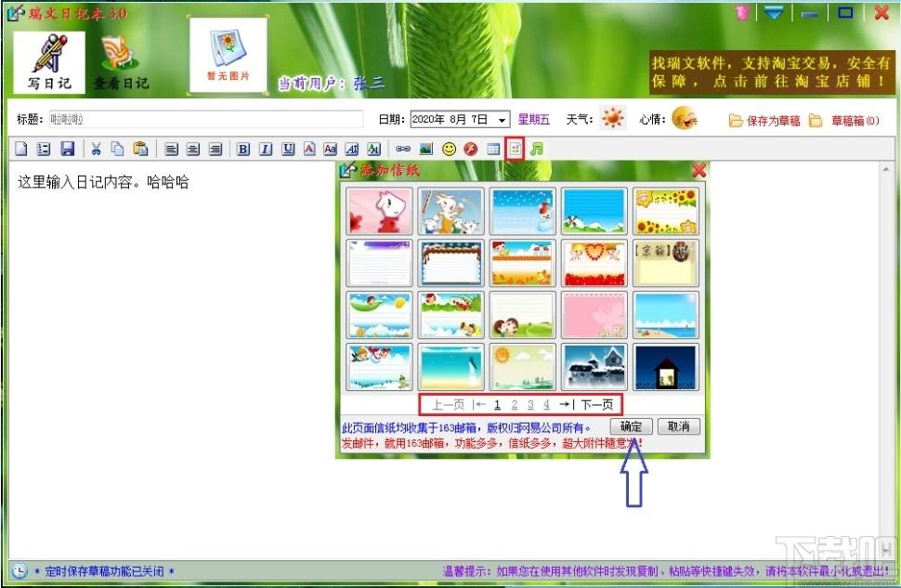Go to stationery page 2
The width and height of the screenshot is (901, 588).
coord(515,405)
